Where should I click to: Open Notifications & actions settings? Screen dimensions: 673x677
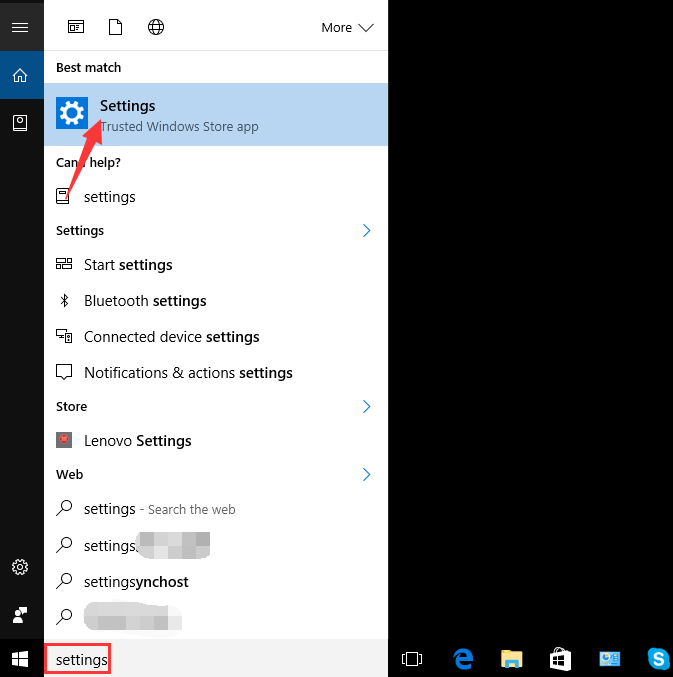click(188, 373)
